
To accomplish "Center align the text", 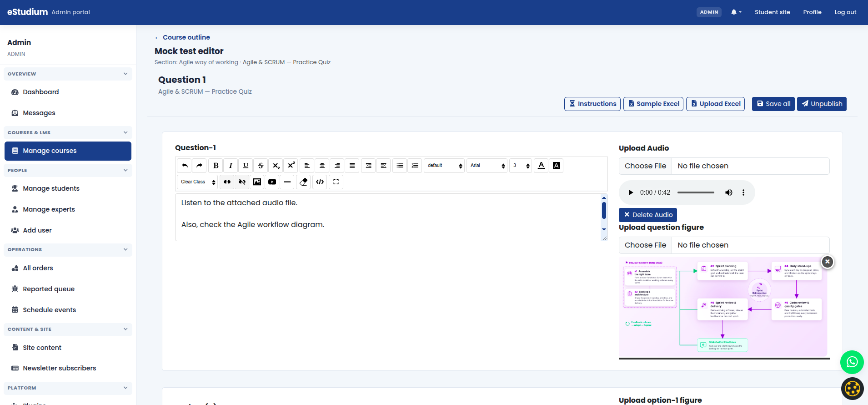I will point(322,166).
